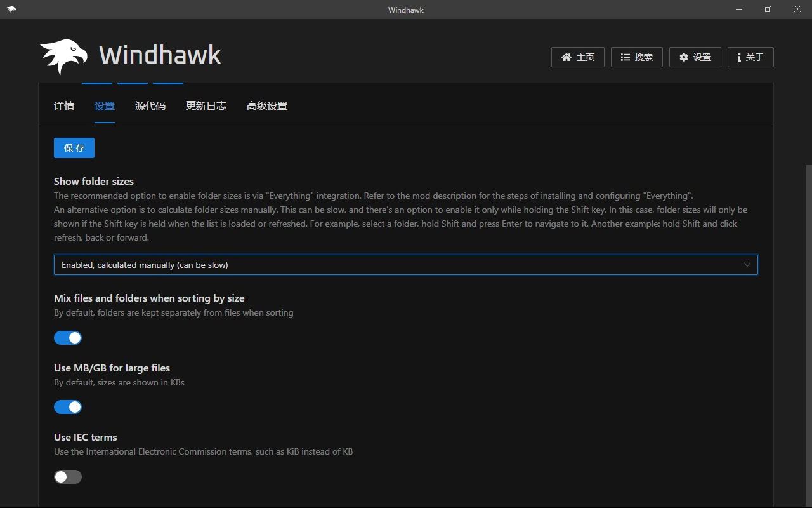
Task: Enable the Use IEC terms switch
Action: tap(68, 477)
